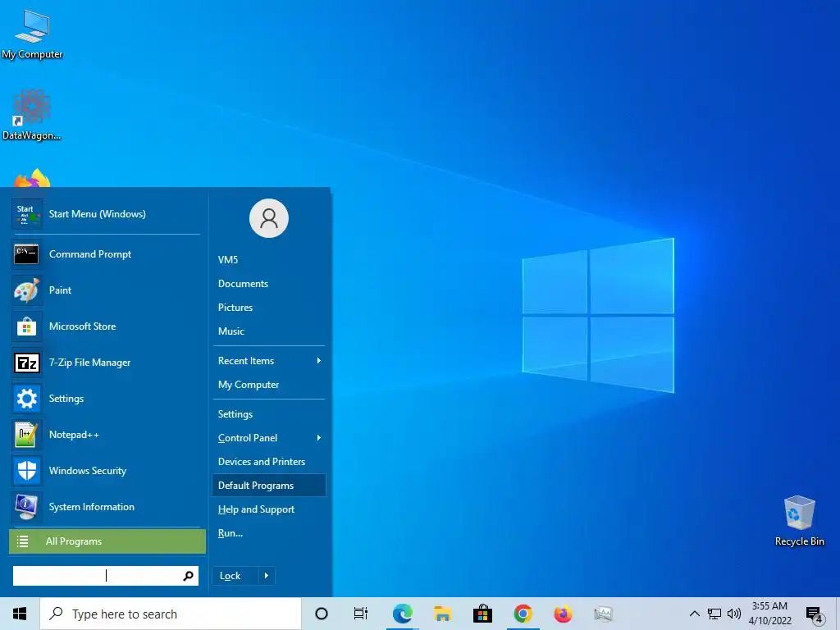
Task: Open Microsoft Store bag icon in start menu
Action: 26,326
